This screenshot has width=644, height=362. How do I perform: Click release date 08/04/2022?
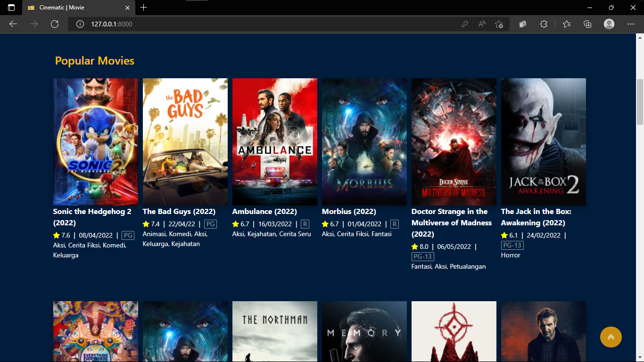click(x=96, y=235)
